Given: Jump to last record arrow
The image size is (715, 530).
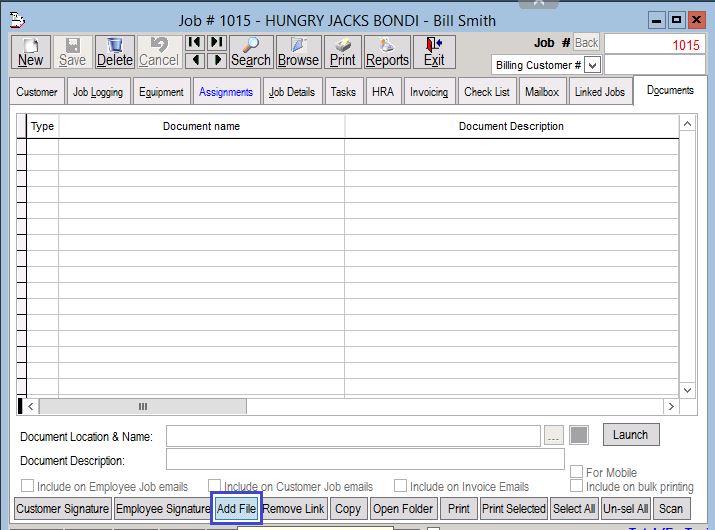Looking at the screenshot, I should (216, 42).
